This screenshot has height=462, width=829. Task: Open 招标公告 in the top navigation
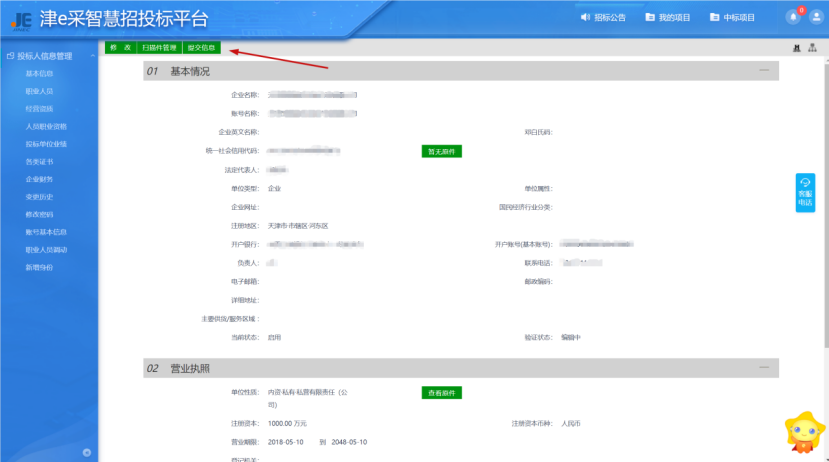click(x=603, y=18)
